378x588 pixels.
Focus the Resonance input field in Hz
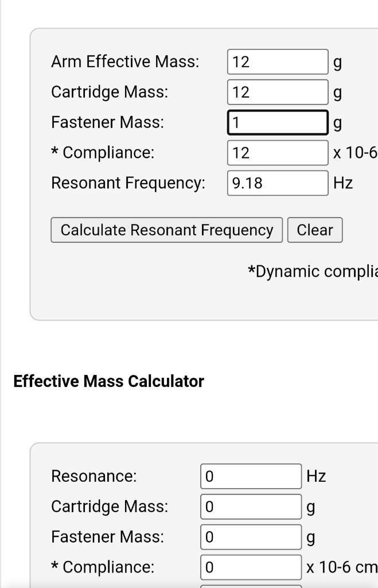(x=251, y=476)
